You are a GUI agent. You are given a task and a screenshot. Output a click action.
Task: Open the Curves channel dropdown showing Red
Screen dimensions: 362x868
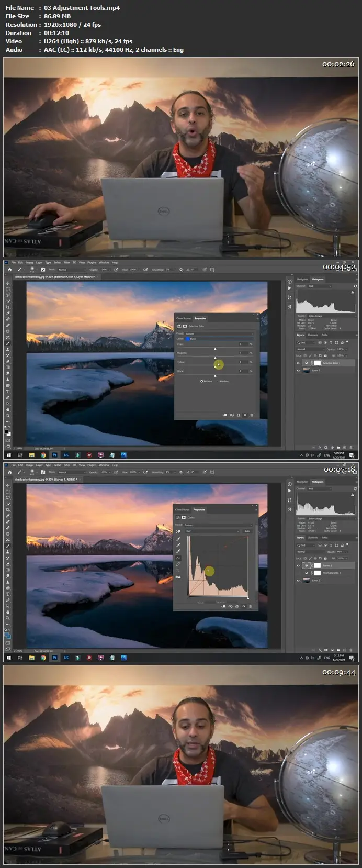(212, 531)
